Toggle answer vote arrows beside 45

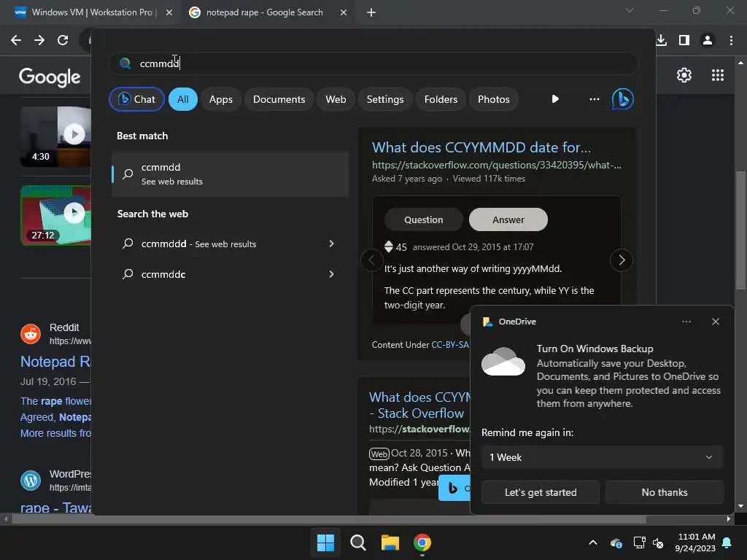(389, 246)
